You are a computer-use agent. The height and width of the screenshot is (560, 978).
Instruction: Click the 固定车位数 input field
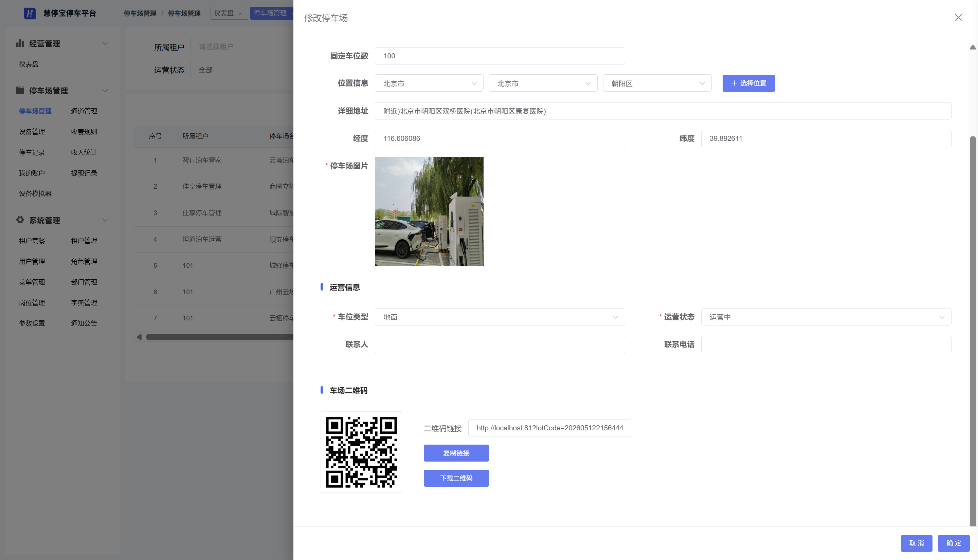coord(500,56)
